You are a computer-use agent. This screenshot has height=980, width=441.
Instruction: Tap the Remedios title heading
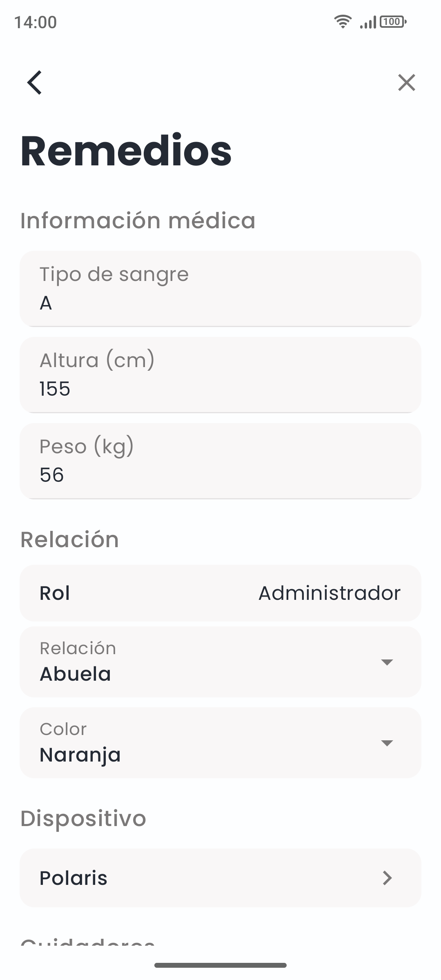[x=126, y=151]
